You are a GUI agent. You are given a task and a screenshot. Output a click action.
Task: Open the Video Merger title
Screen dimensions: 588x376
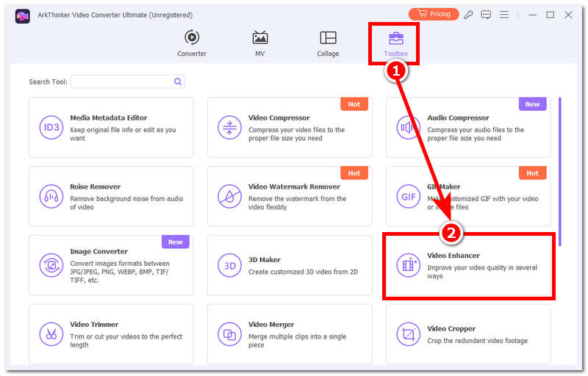271,325
